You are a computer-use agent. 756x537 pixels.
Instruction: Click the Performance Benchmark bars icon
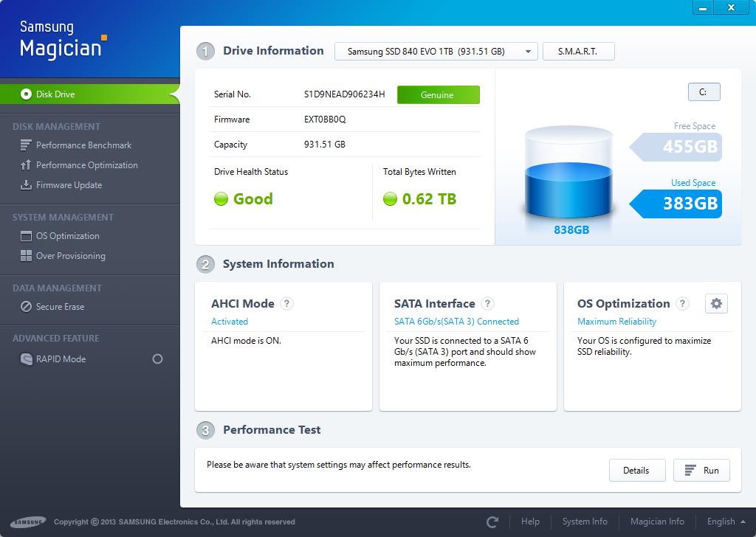(26, 145)
